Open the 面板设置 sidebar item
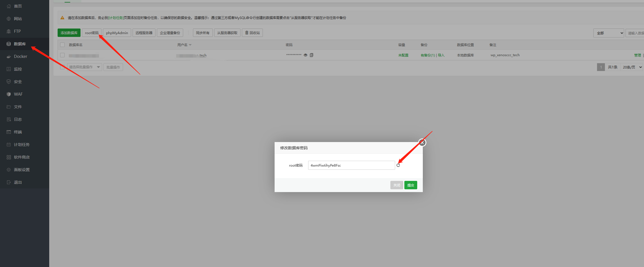Screen dimensions: 644x267 coord(25,170)
